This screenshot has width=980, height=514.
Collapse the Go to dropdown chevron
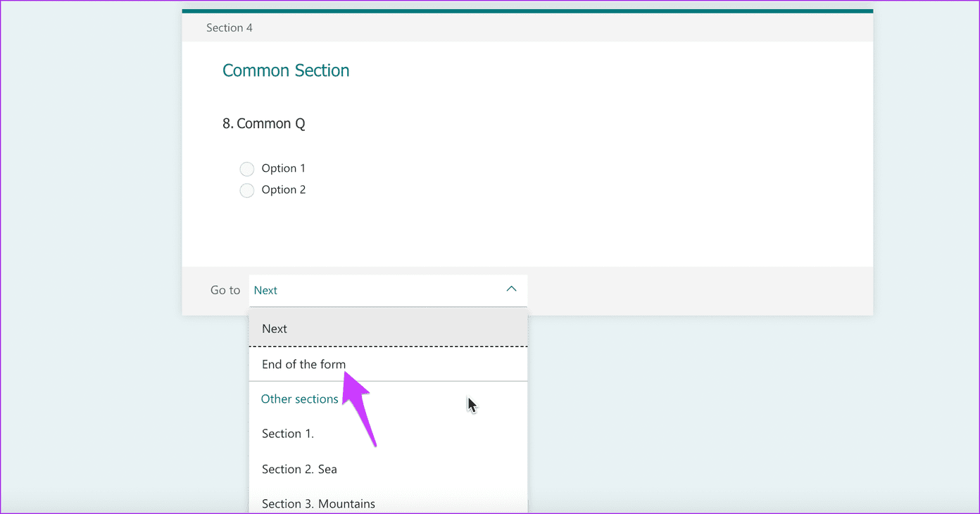(x=512, y=289)
